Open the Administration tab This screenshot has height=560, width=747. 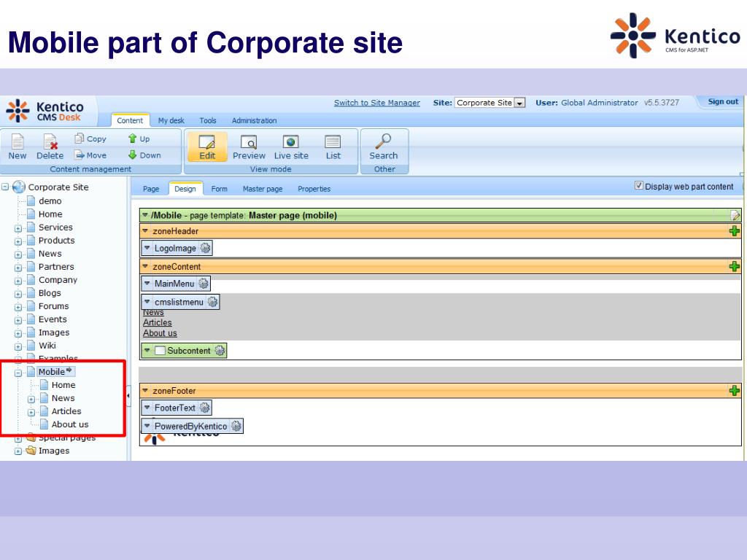click(x=254, y=120)
